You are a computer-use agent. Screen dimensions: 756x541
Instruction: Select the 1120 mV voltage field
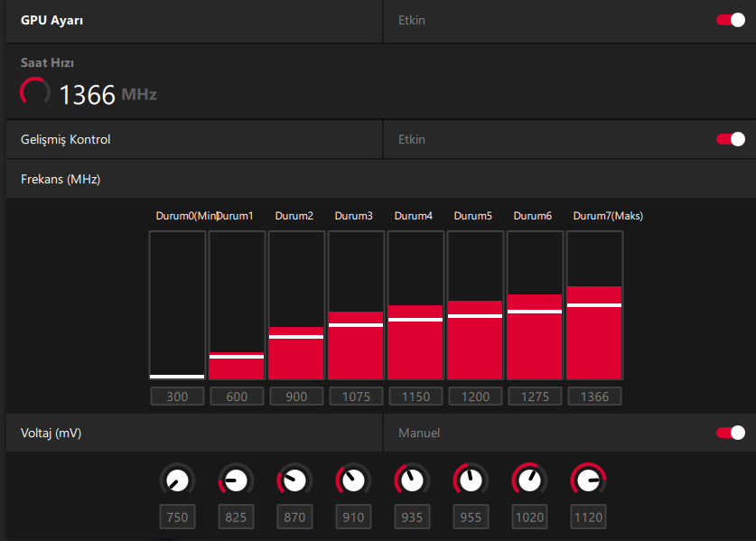click(x=588, y=517)
